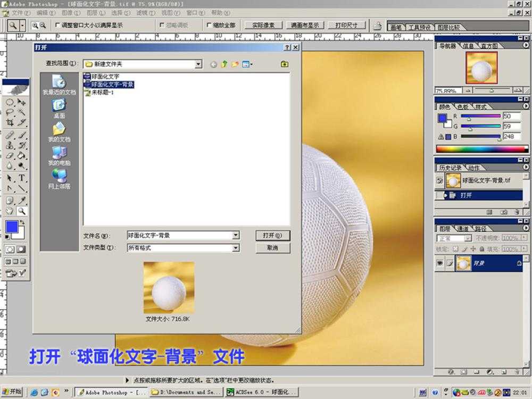Toggle lock transparent pixels in Layers panel

[x=456, y=248]
